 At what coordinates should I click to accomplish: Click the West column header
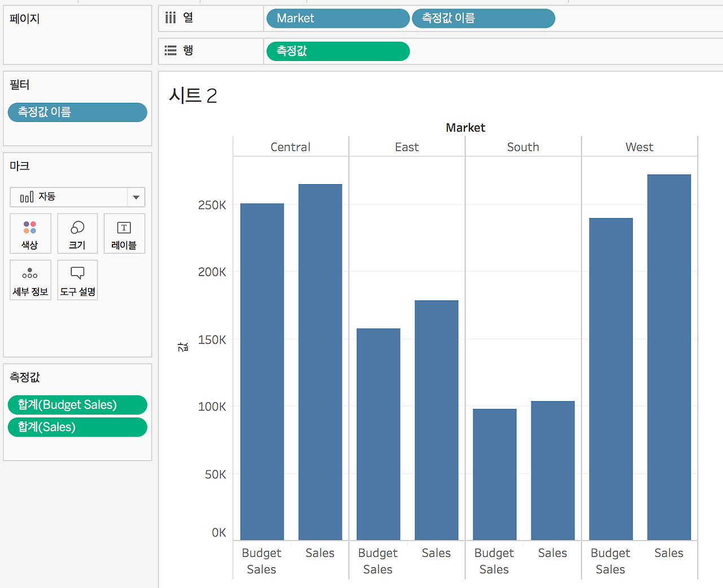point(639,147)
